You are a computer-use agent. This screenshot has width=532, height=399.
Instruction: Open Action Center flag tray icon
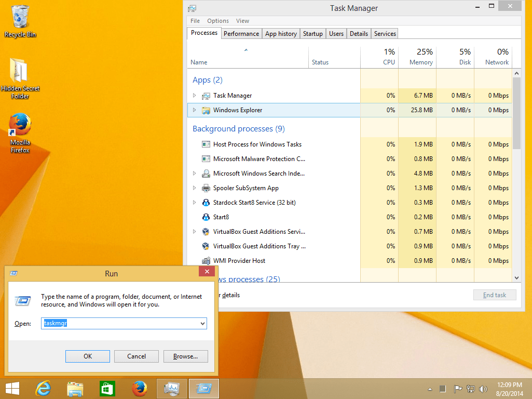pyautogui.click(x=458, y=389)
